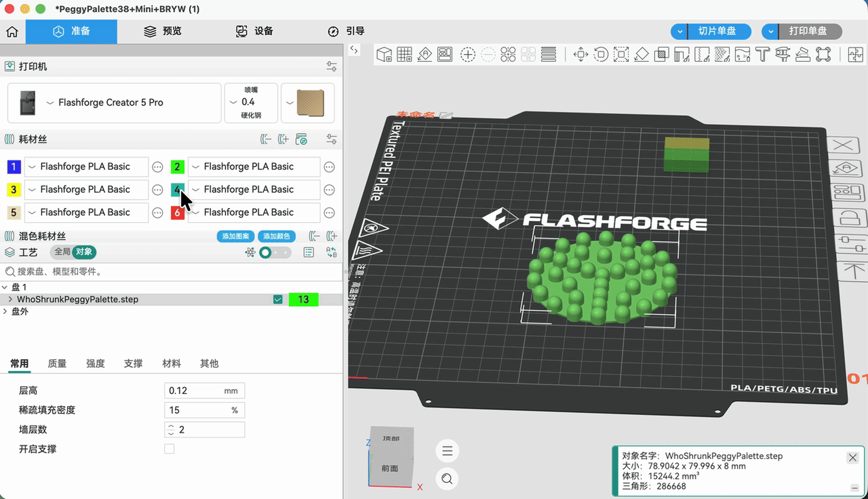Open printer settings sliders icon
Viewport: 868px width, 499px height.
coord(331,66)
